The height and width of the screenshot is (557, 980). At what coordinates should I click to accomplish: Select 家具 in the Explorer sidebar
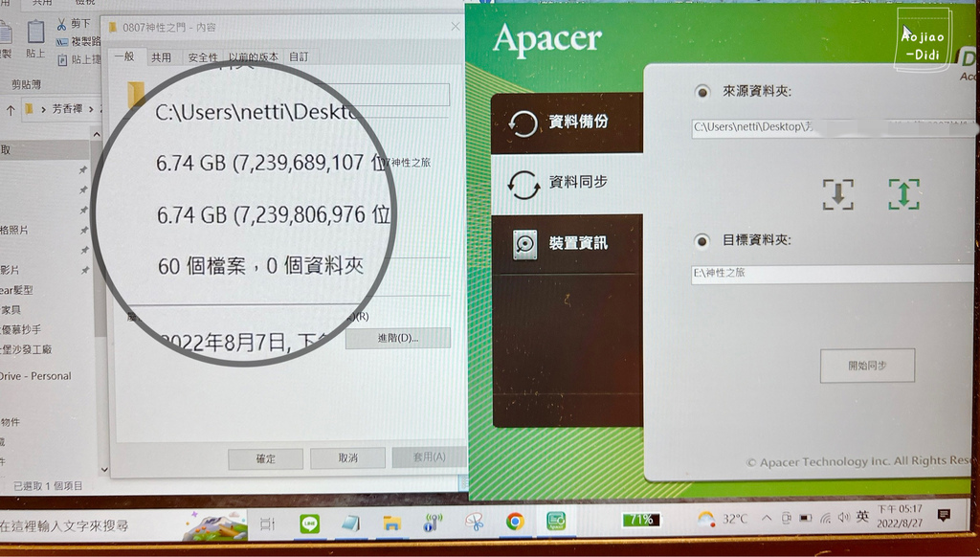pos(11,310)
